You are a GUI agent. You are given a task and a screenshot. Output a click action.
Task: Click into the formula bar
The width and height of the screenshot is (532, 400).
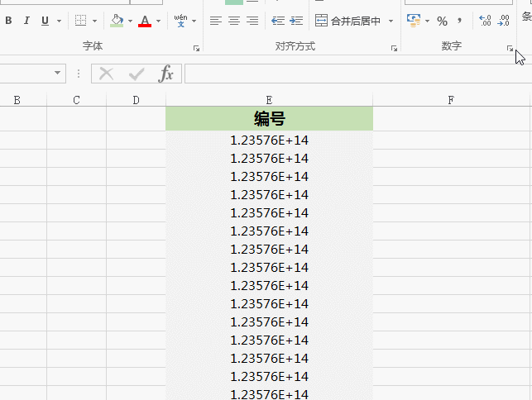pyautogui.click(x=358, y=74)
